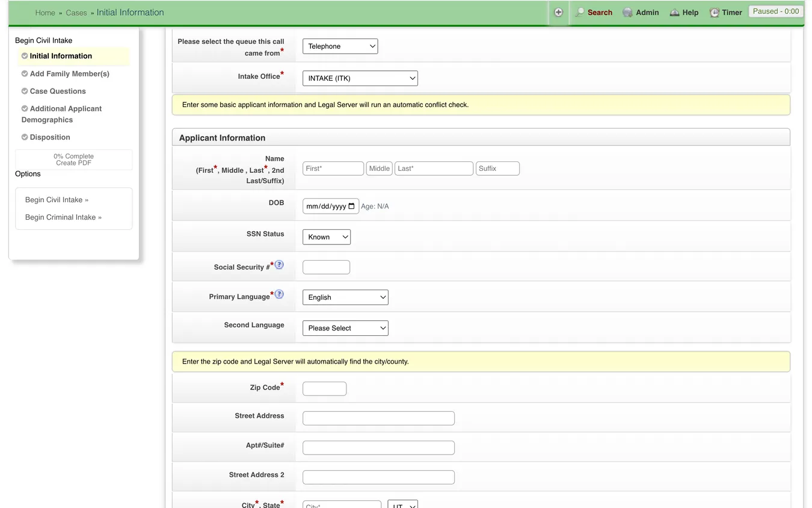Go to Case Questions step
Screen dimensions: 812x508
[58, 91]
